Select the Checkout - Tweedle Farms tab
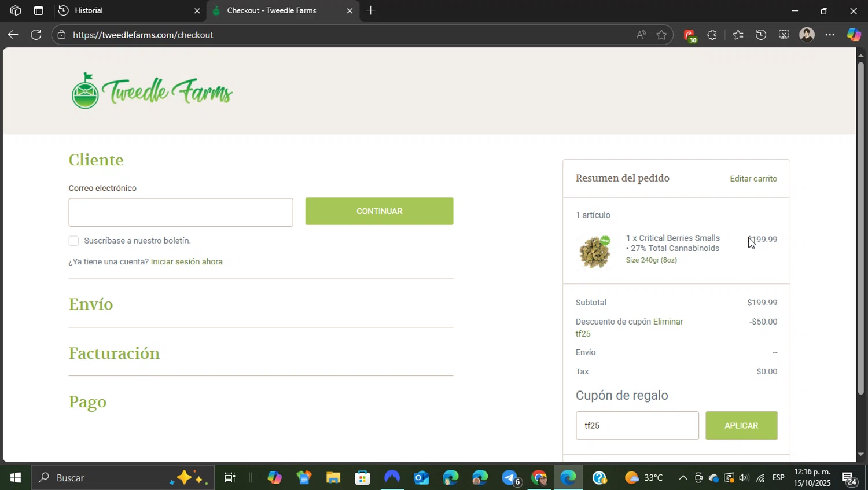 pos(283,10)
